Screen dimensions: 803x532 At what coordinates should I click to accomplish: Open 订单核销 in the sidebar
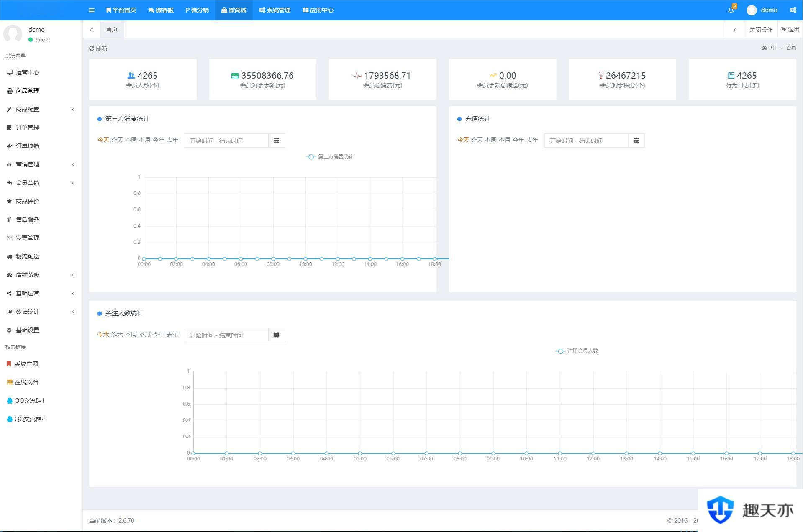(41, 146)
